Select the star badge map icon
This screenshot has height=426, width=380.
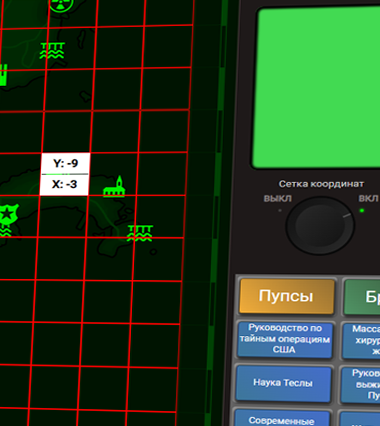tap(7, 214)
